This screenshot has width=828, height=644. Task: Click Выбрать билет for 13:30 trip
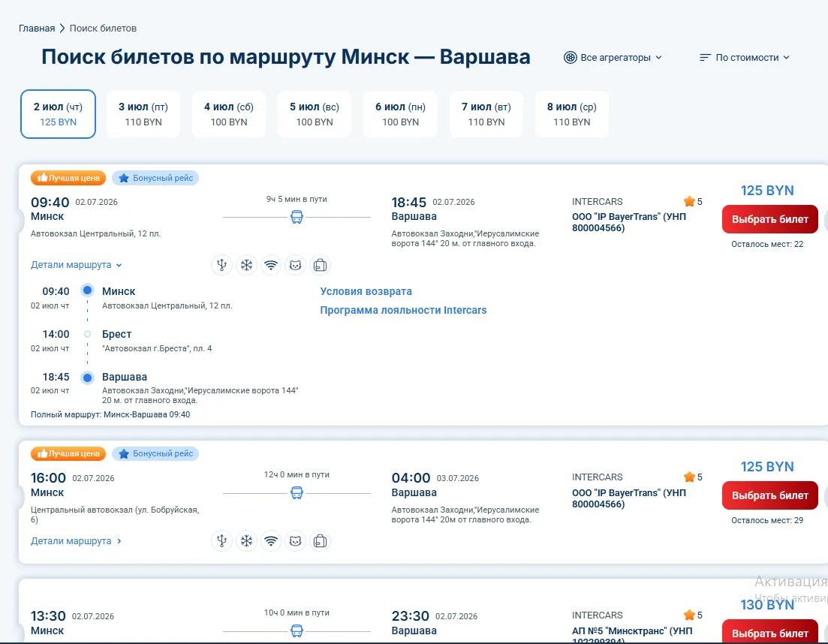click(x=770, y=631)
